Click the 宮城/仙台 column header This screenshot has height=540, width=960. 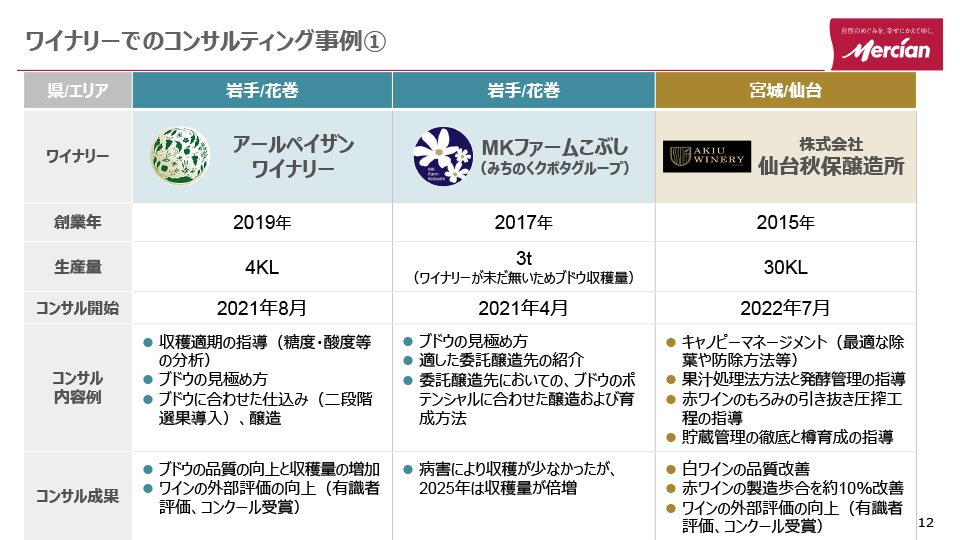786,91
